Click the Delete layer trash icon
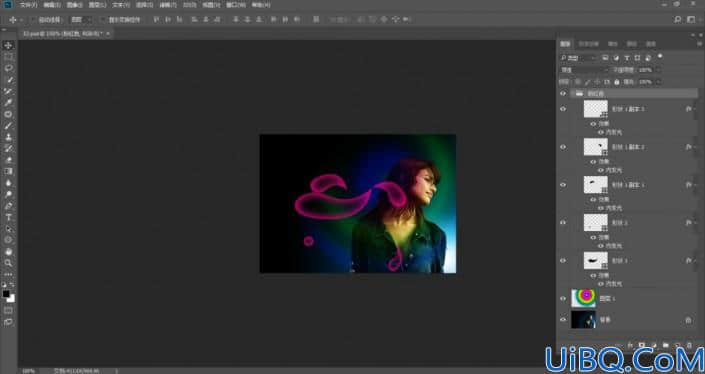Screen dimensions: 705x374 (x=689, y=345)
